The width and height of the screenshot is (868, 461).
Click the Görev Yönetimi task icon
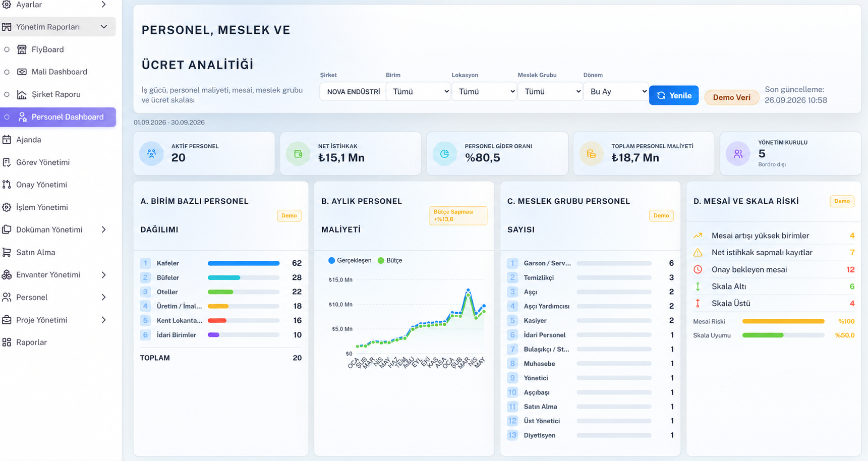click(7, 162)
